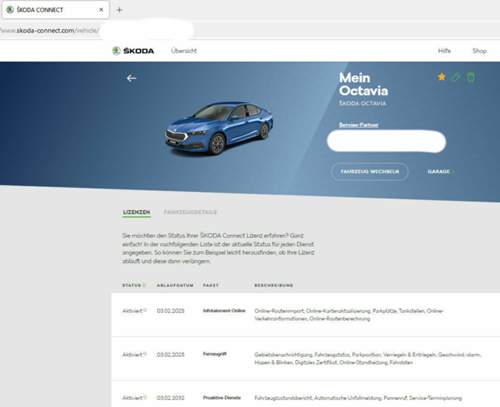Image resolution: width=500 pixels, height=407 pixels.
Task: Click the green delete trash icon
Action: tap(471, 77)
